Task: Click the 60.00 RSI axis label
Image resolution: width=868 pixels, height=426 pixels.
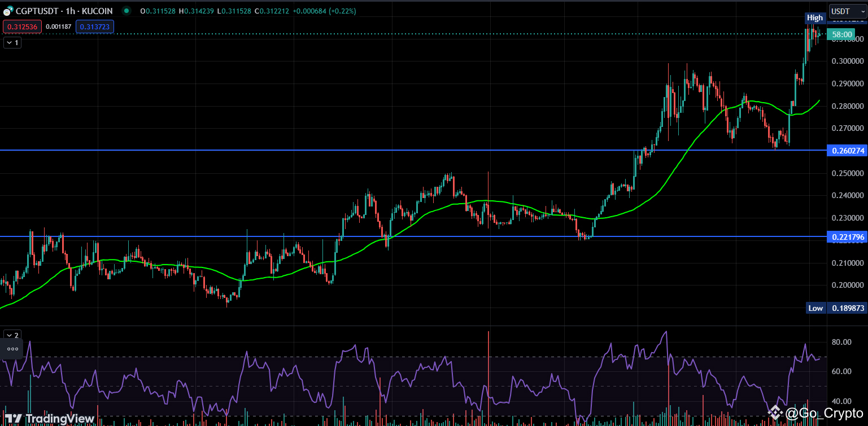Action: (841, 371)
